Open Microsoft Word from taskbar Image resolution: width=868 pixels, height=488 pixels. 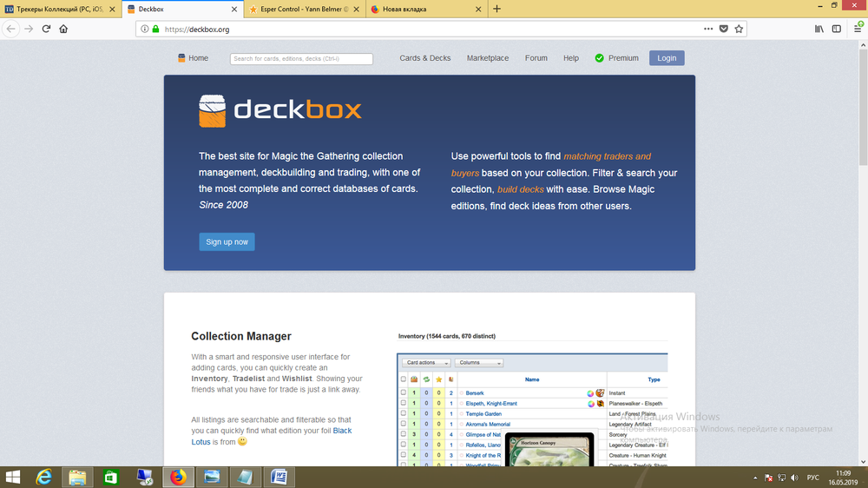pos(279,477)
